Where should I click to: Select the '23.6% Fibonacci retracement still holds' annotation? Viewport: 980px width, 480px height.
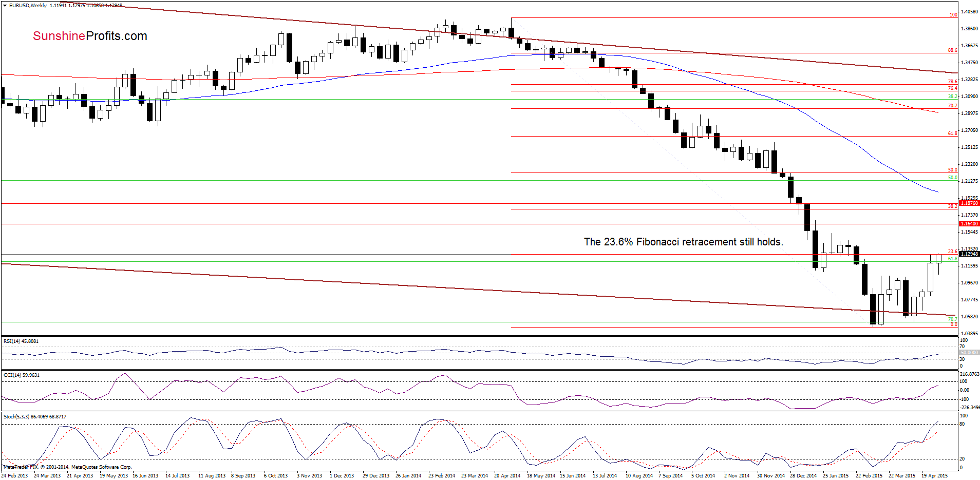coord(683,242)
